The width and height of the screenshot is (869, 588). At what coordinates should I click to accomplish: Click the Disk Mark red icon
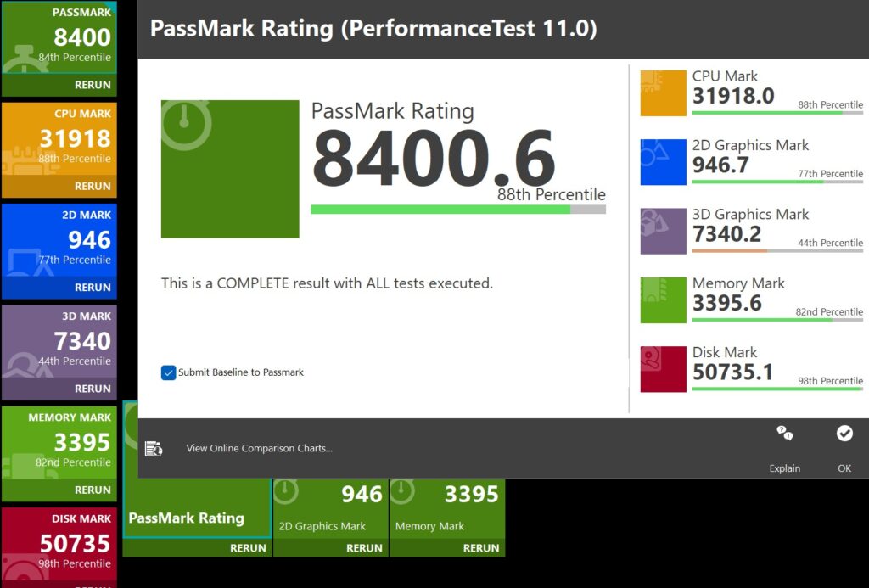[x=663, y=369]
